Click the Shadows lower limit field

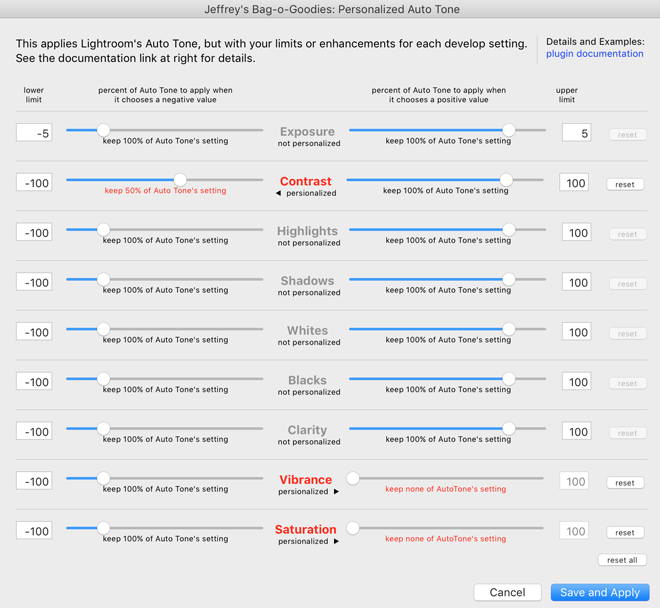tap(34, 282)
